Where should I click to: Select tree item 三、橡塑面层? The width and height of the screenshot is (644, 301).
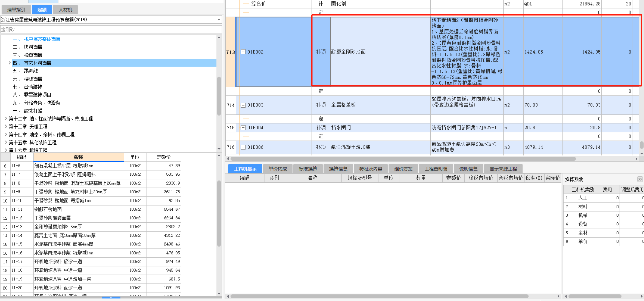click(27, 55)
